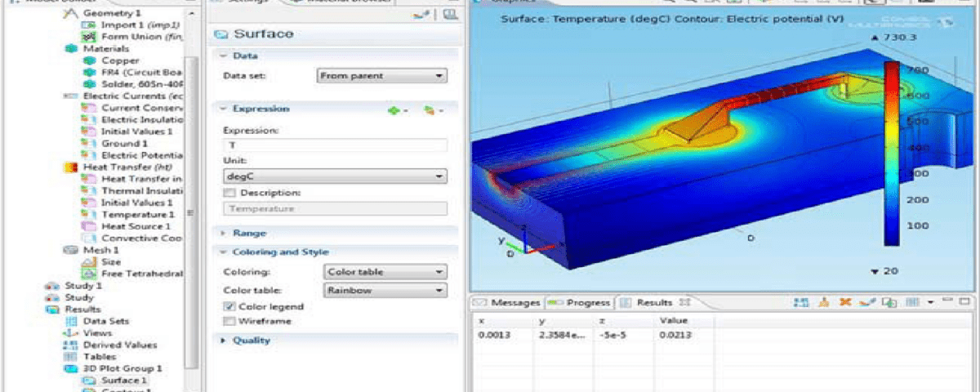Open the Coloring dropdown

[385, 272]
